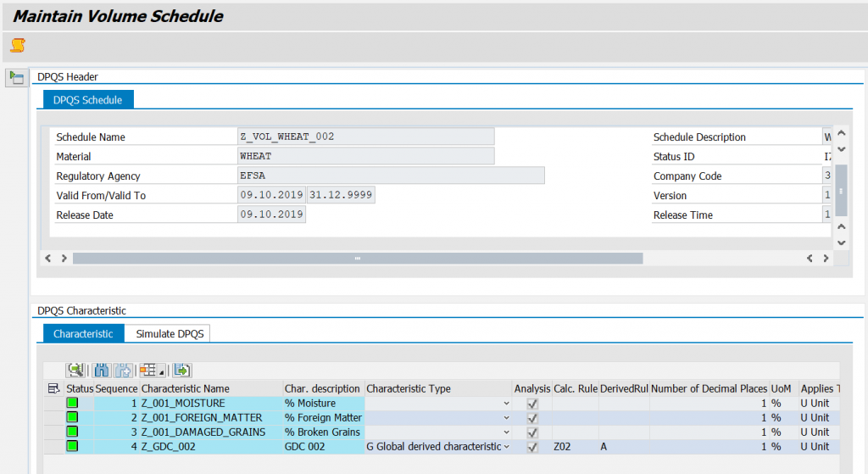This screenshot has height=474, width=868.
Task: Click the up arrow at top of header scrollbar
Action: pos(842,133)
